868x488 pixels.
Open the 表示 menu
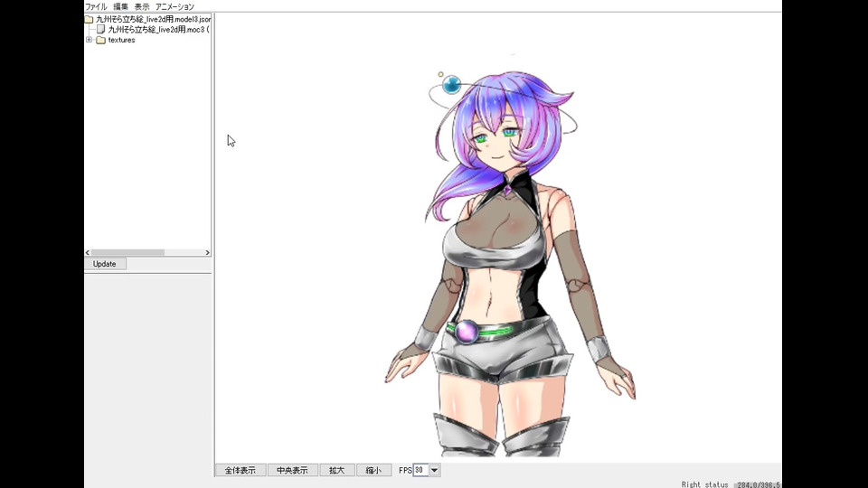click(142, 6)
